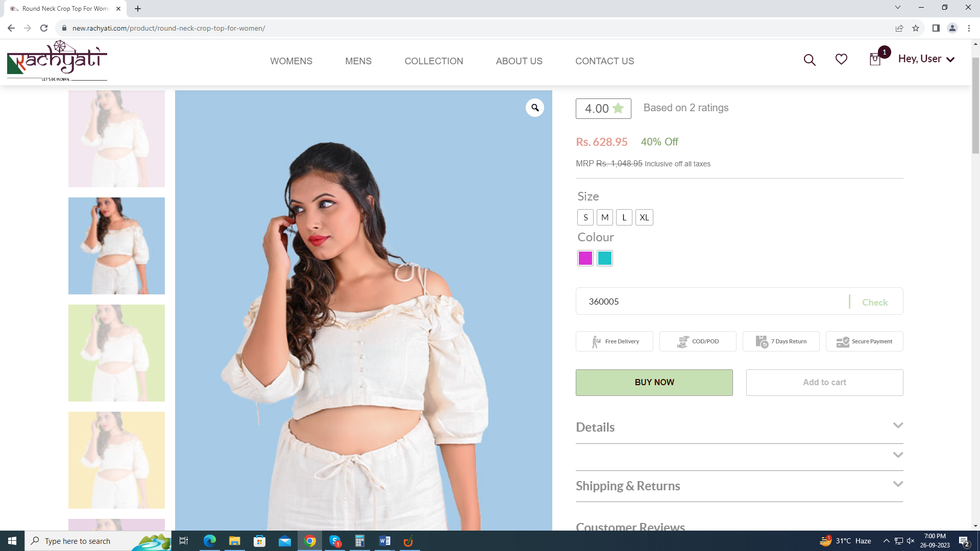Open the Hey, User account dropdown

[x=926, y=59]
